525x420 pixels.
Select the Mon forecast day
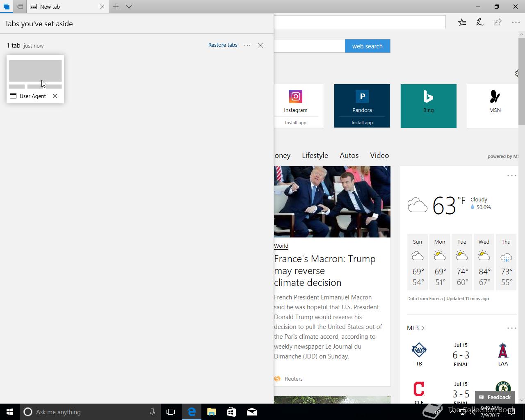(440, 261)
